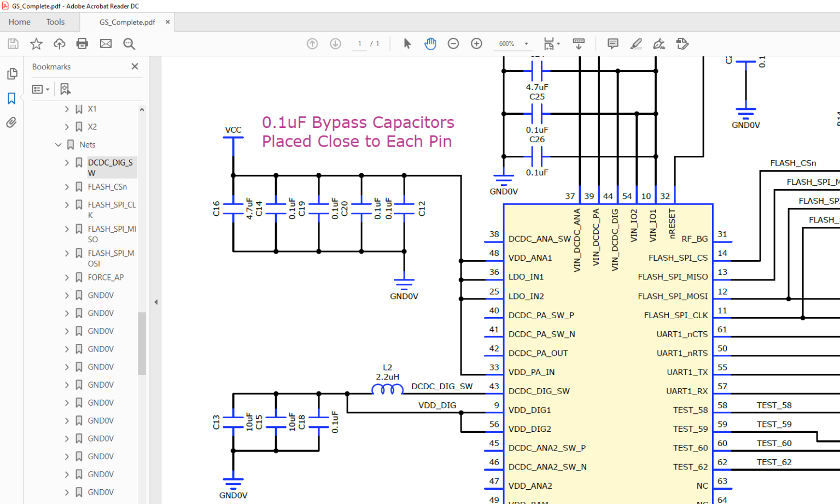Image resolution: width=840 pixels, height=504 pixels.
Task: Click the Save file icon
Action: click(x=13, y=44)
